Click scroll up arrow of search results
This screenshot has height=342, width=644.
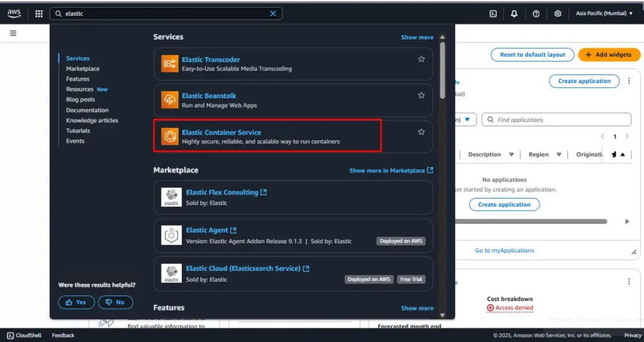click(x=442, y=37)
